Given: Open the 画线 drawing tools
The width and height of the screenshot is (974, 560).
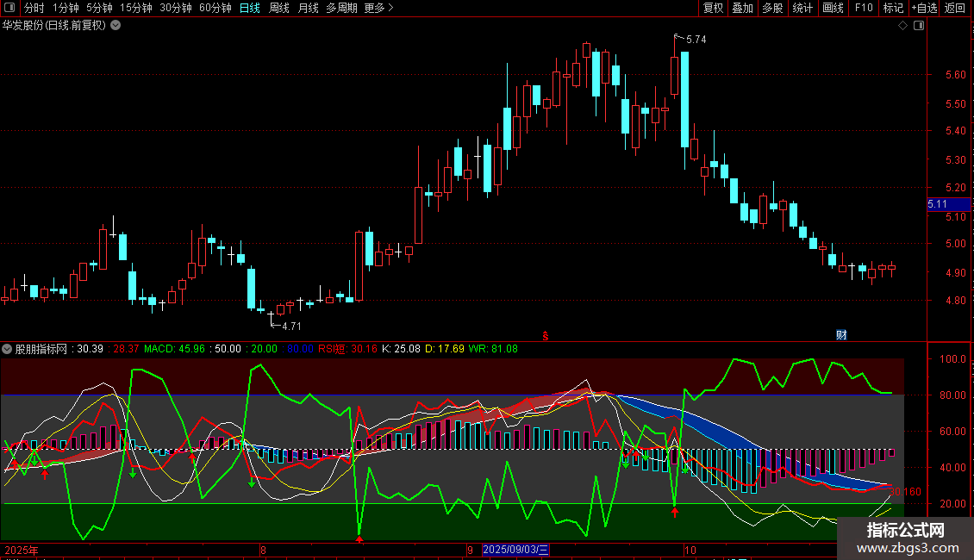Looking at the screenshot, I should (833, 8).
